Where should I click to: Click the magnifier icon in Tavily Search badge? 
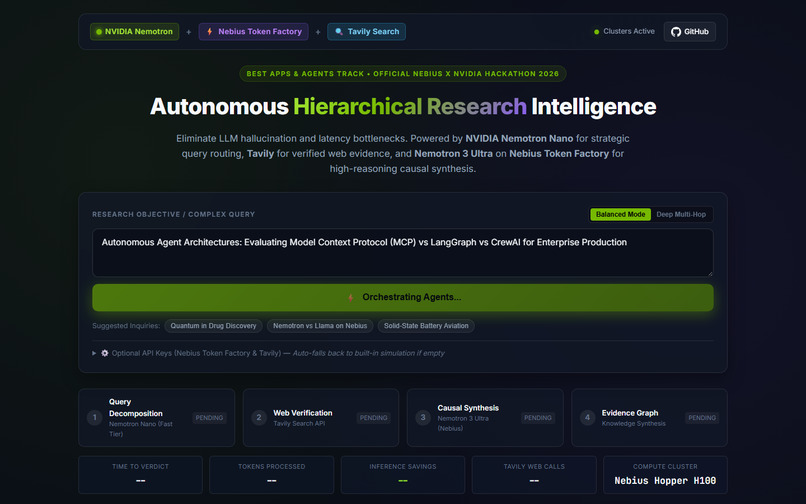point(339,31)
